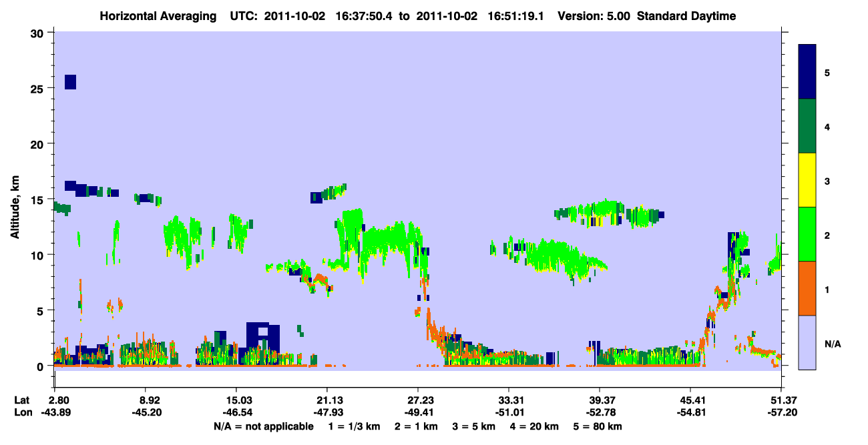Click the longitude value -54.81

point(690,412)
